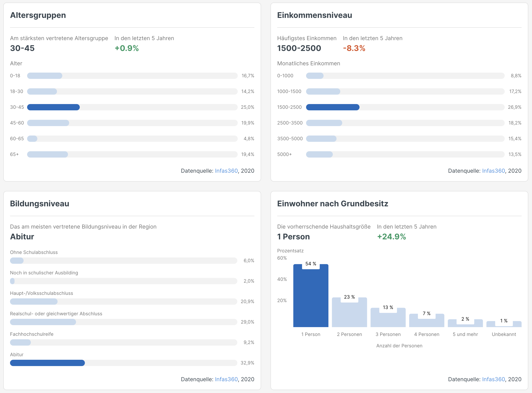Click the +24.9% trend value
Viewport: 532px width, 393px height.
391,237
